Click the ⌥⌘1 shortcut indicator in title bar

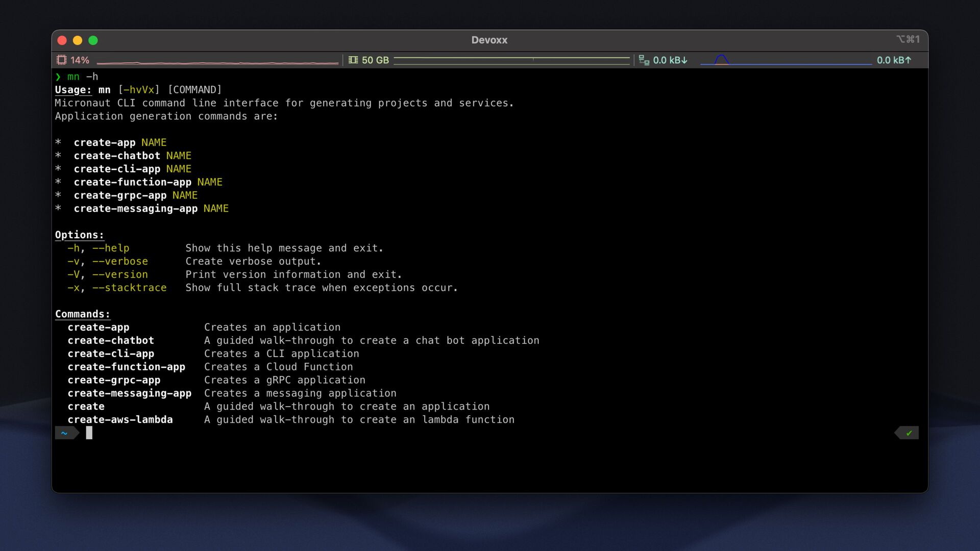click(908, 39)
